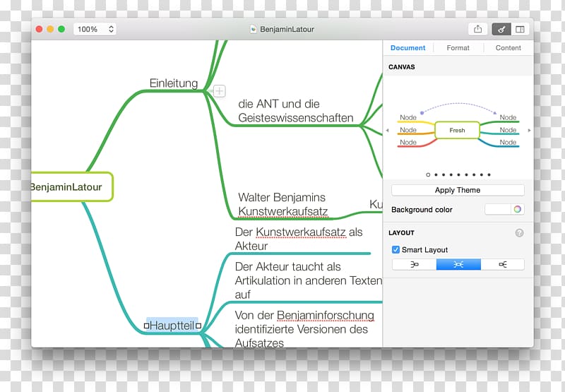This screenshot has height=392, width=565.
Task: Show the previous theme with left arrow
Action: [x=387, y=131]
